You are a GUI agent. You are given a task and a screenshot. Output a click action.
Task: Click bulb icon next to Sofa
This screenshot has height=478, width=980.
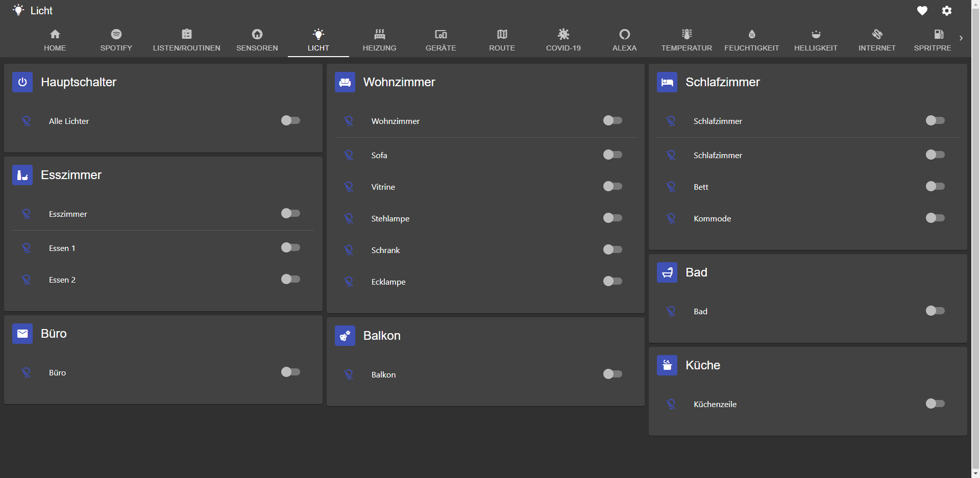tap(349, 155)
